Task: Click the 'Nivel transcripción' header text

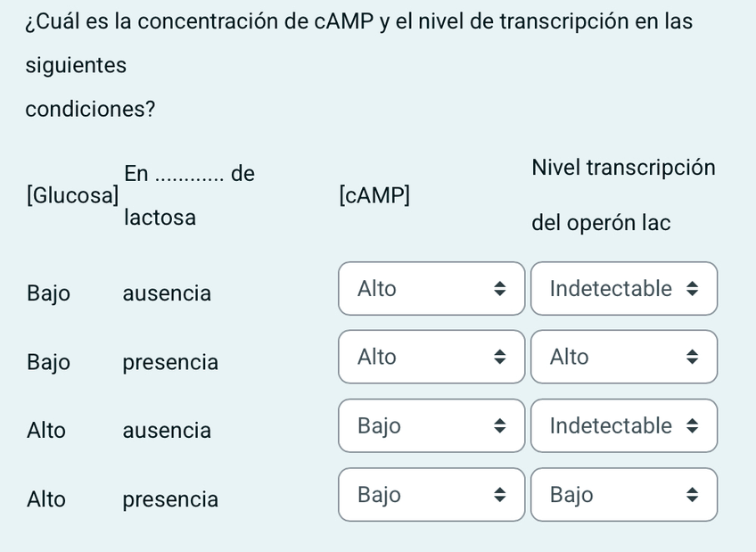Action: (x=623, y=168)
